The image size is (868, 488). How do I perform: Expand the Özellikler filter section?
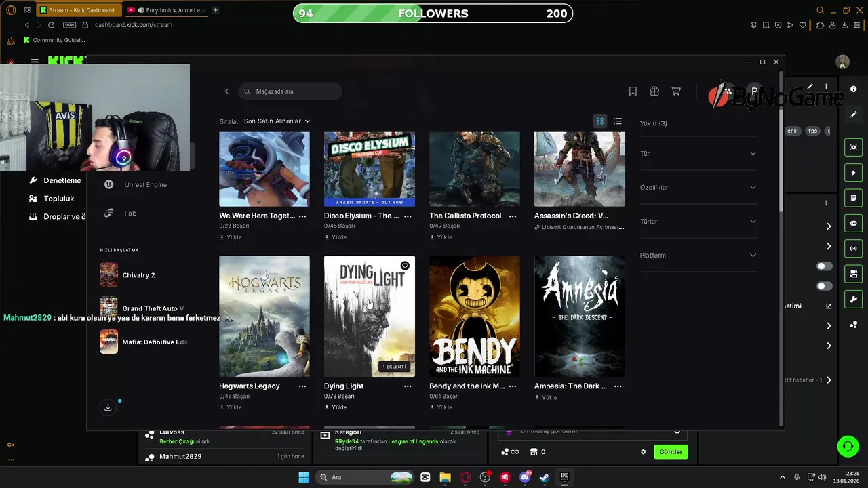[698, 187]
